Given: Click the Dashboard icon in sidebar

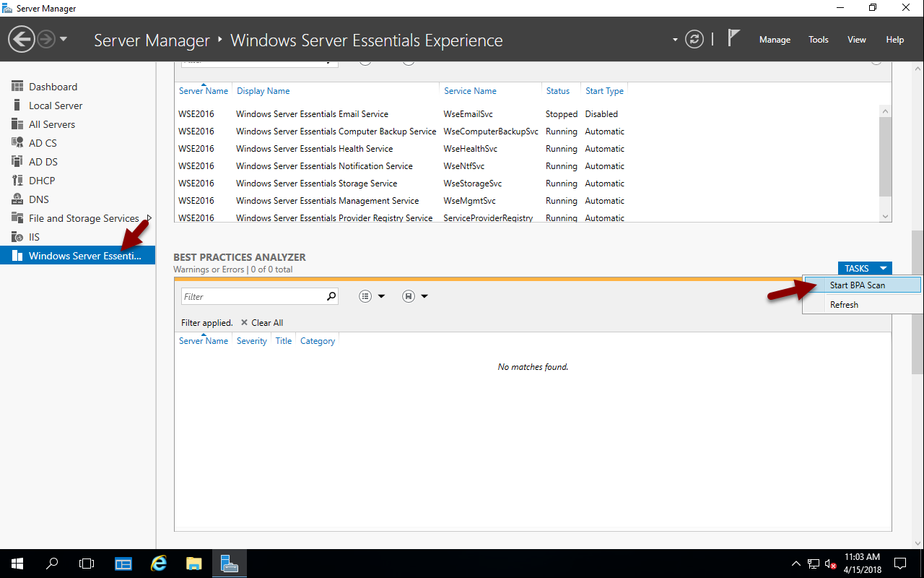Looking at the screenshot, I should click(17, 87).
